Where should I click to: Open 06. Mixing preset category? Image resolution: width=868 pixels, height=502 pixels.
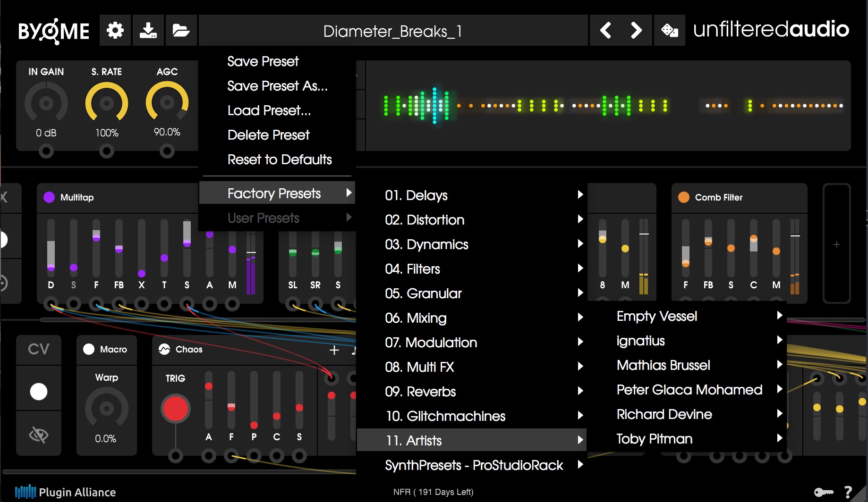[472, 318]
